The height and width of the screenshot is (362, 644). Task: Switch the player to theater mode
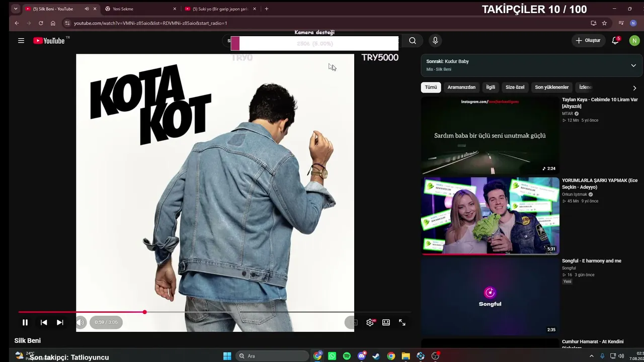[386, 322]
